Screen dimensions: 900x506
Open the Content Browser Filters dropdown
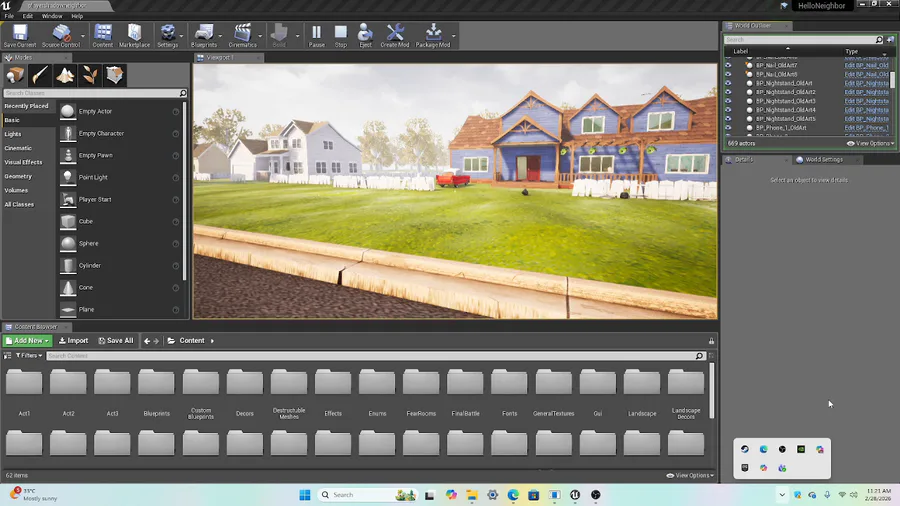point(29,356)
